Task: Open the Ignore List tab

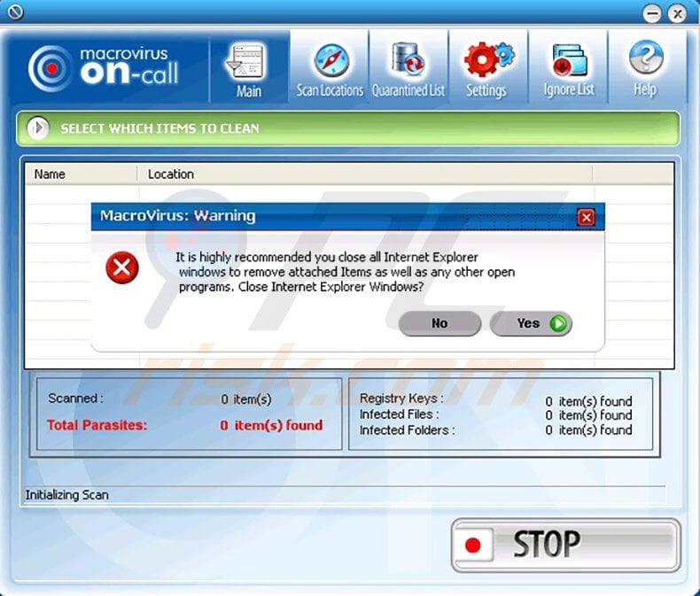Action: (x=568, y=68)
